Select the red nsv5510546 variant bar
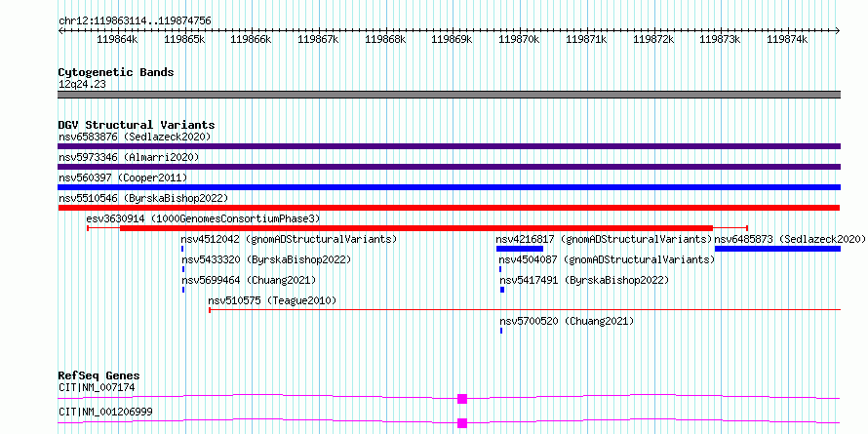This screenshot has width=868, height=434. pos(449,208)
